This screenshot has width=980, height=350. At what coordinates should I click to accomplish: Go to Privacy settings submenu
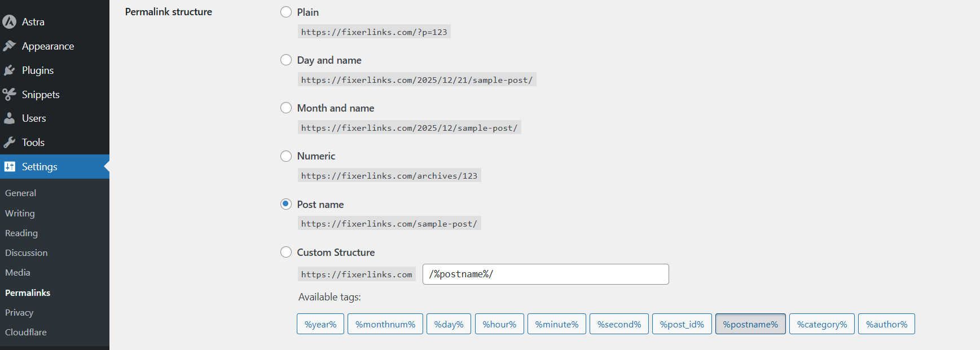tap(19, 313)
